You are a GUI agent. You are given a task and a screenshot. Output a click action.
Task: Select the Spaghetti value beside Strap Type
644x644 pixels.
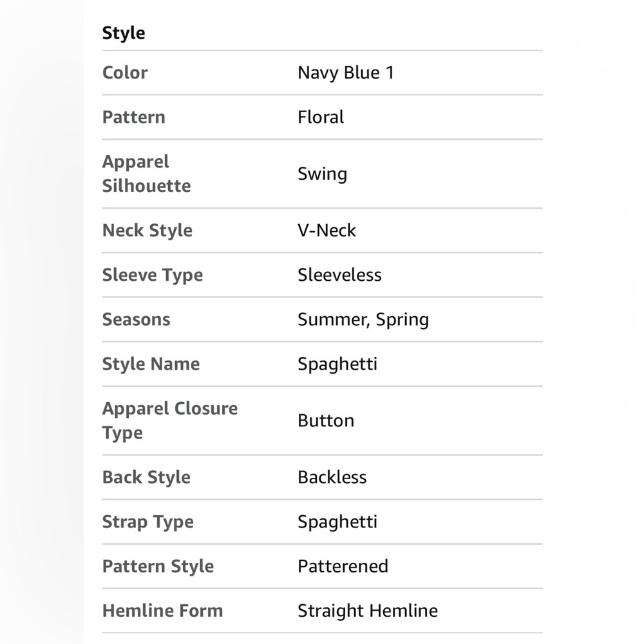point(337,522)
